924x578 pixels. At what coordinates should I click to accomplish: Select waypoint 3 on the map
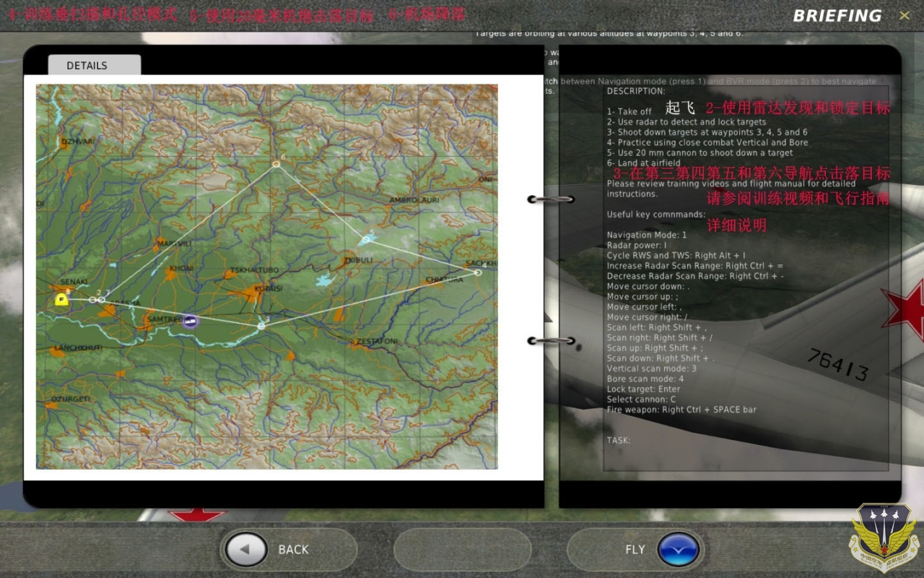pyautogui.click(x=261, y=326)
